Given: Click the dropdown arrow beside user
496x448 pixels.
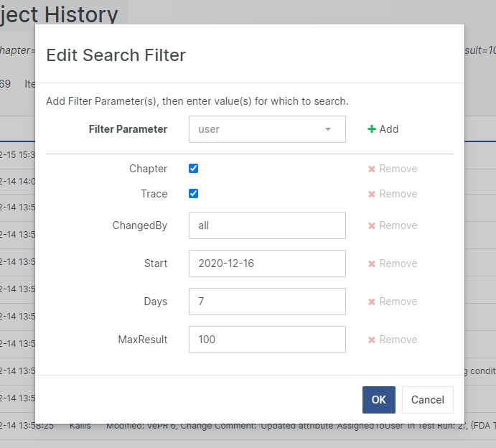Looking at the screenshot, I should (328, 130).
